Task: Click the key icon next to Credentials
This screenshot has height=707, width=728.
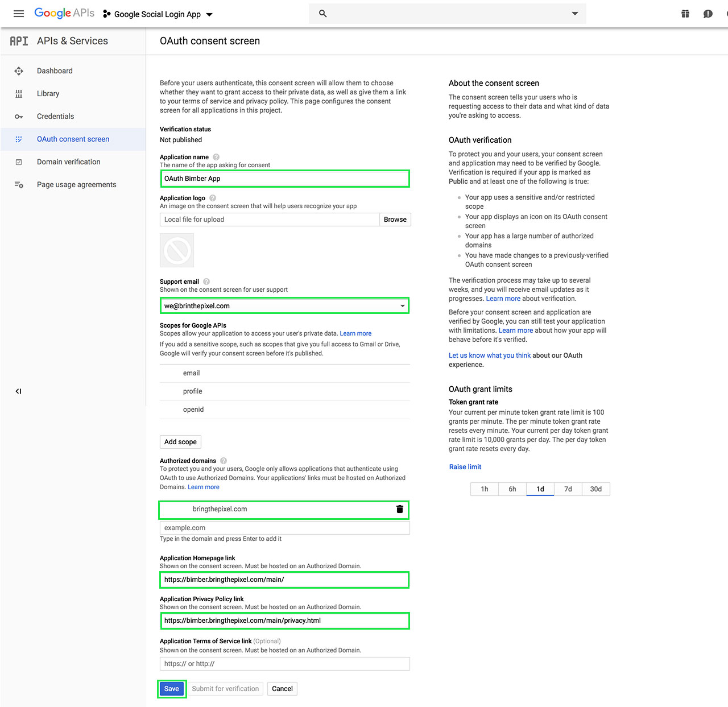Action: [x=19, y=117]
